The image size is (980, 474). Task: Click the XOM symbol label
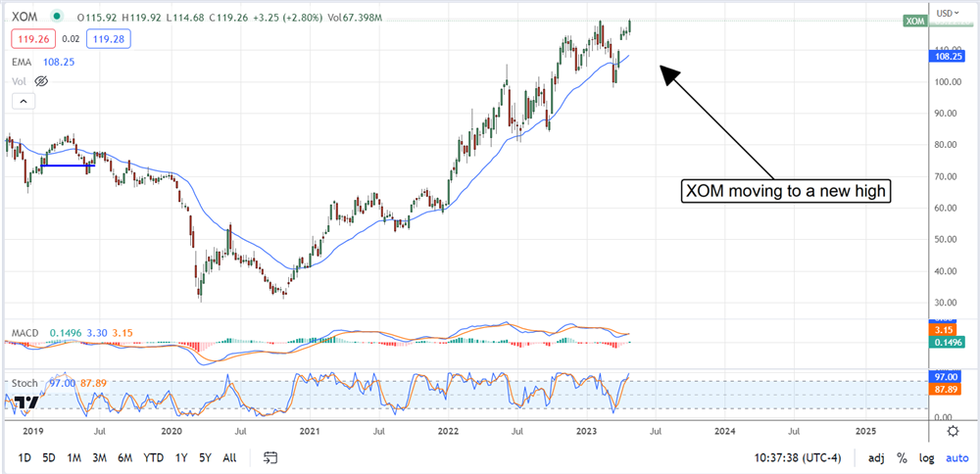point(25,17)
